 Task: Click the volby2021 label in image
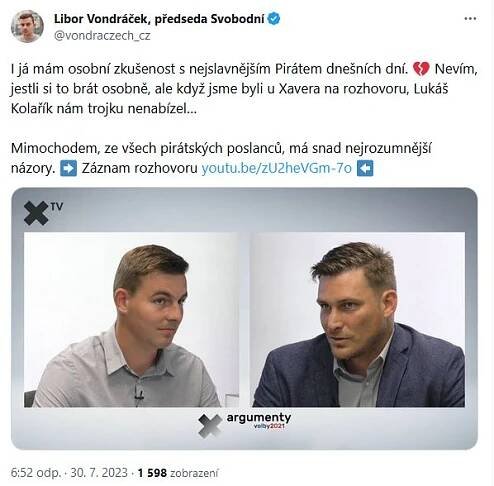tap(269, 426)
